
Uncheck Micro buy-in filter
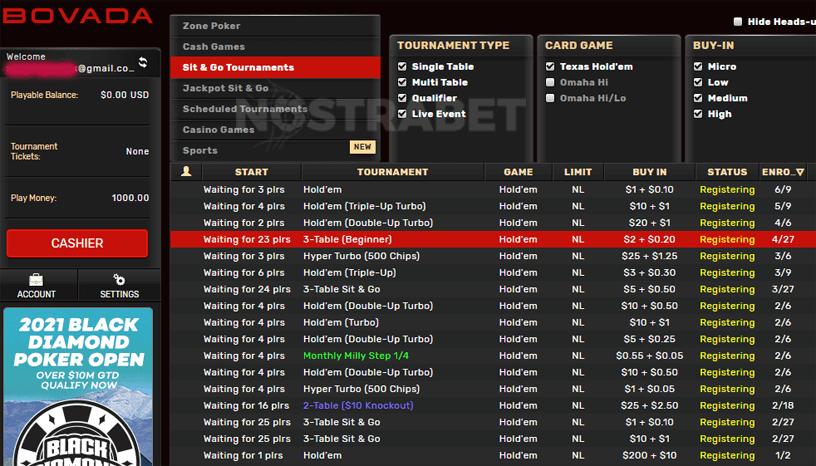point(698,67)
